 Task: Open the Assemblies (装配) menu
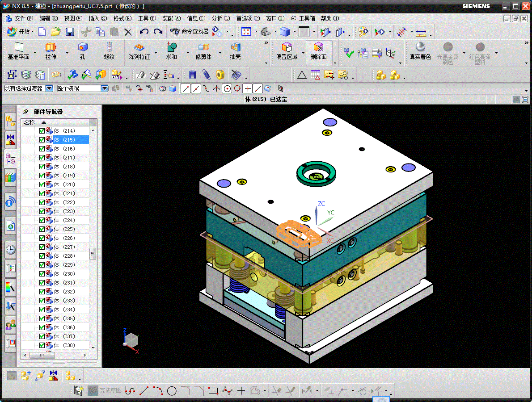pyautogui.click(x=171, y=18)
